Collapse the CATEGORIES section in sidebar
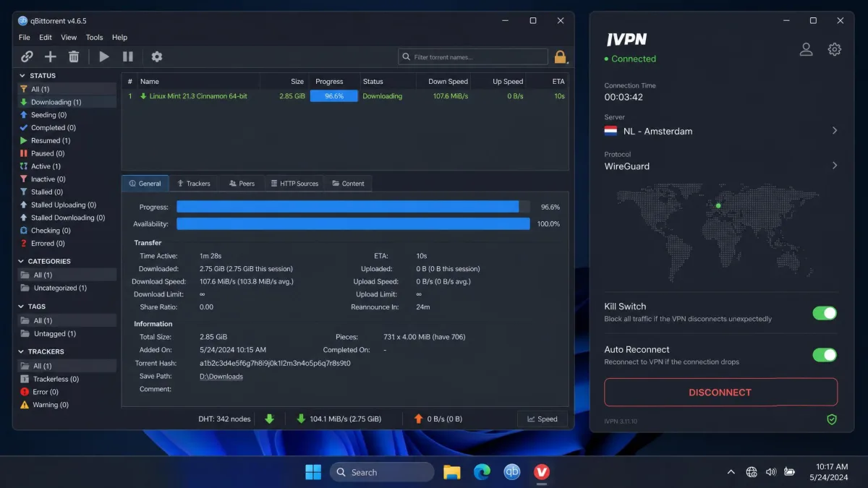868x488 pixels. pyautogui.click(x=21, y=261)
